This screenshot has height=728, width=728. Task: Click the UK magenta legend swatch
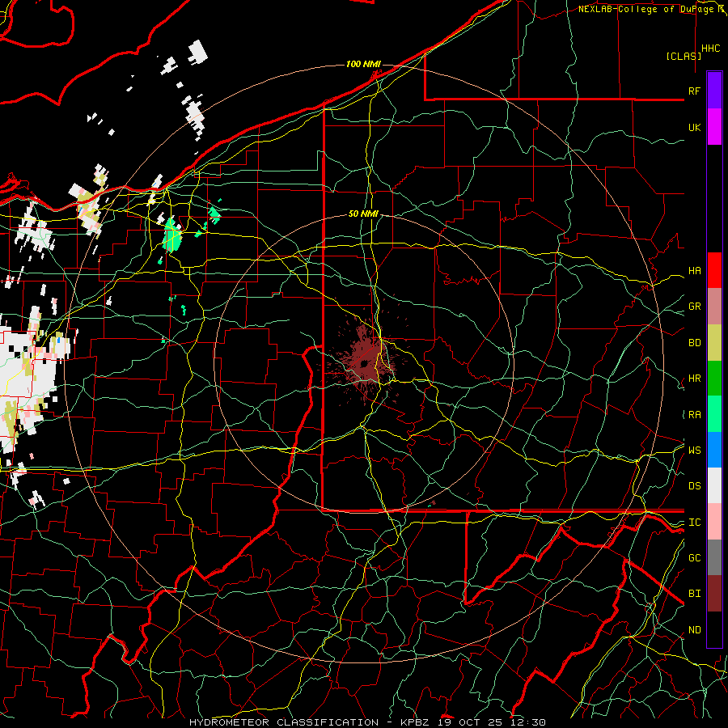(x=714, y=127)
